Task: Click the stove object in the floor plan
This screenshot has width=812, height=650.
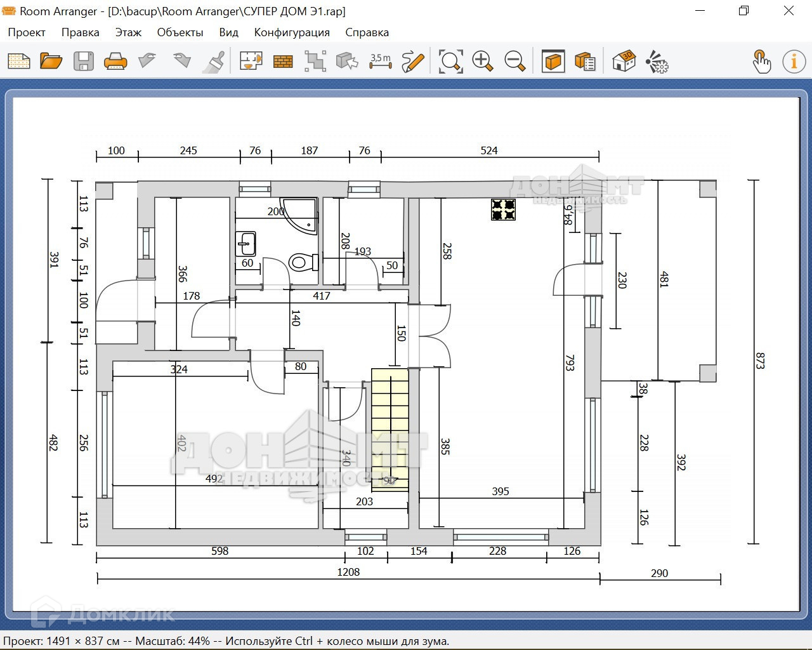Action: tap(503, 209)
